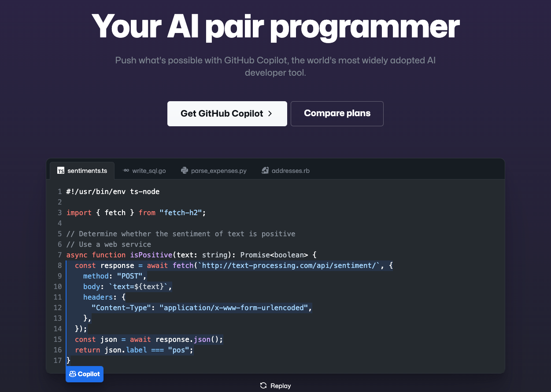
Task: Click the Copilot icon inside blue badge
Action: click(x=73, y=374)
